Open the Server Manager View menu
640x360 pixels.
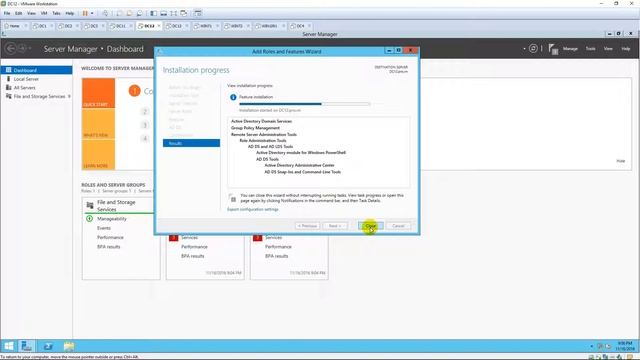(x=608, y=49)
